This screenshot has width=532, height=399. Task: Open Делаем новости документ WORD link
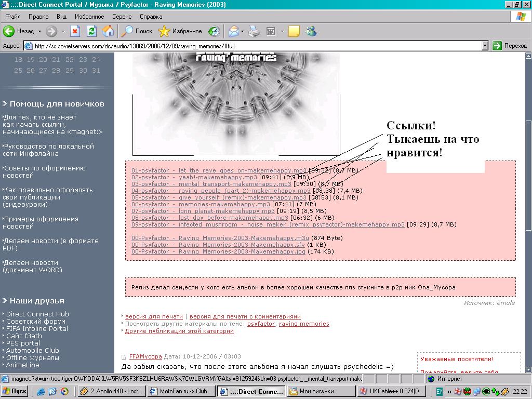coord(33,267)
